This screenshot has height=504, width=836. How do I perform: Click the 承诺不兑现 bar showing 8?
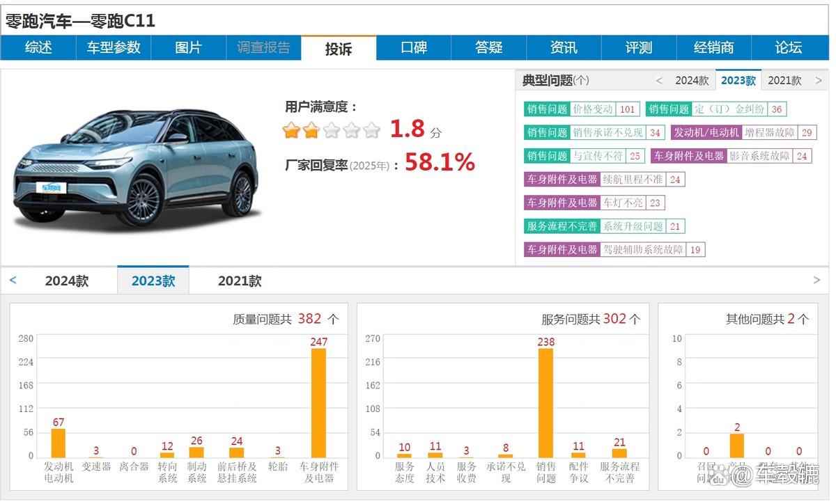505,456
